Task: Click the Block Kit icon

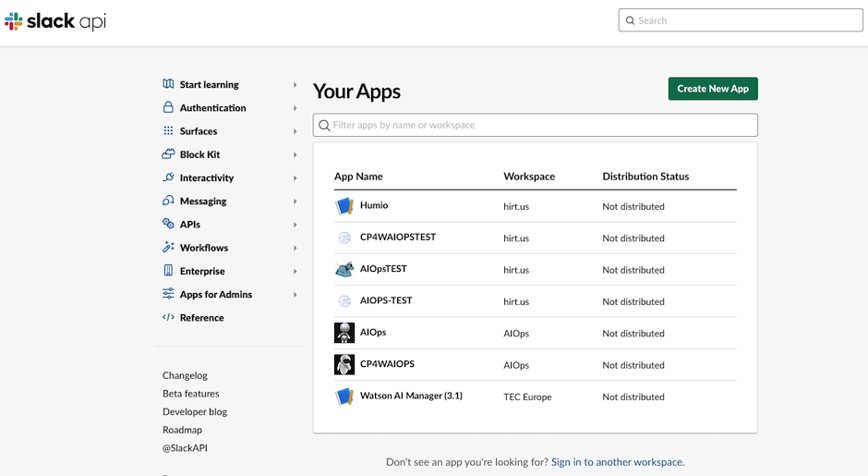Action: [x=168, y=153]
